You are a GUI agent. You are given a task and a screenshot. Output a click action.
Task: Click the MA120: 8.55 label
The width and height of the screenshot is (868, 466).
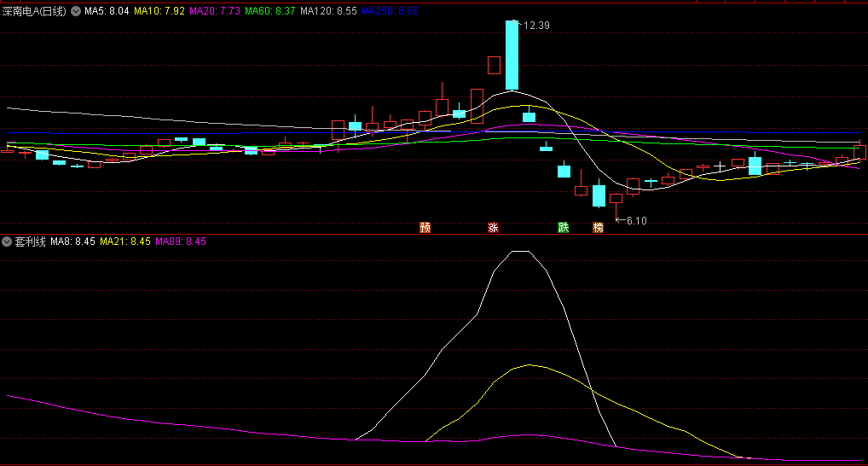tap(328, 11)
